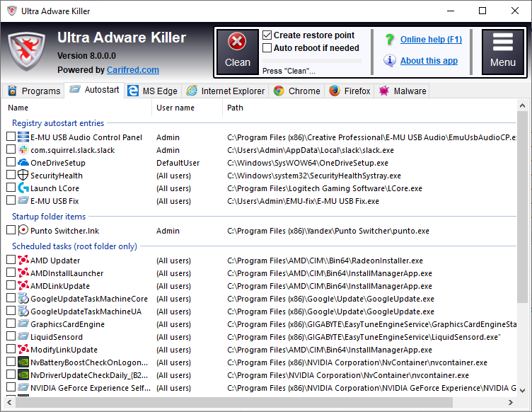Image resolution: width=532 pixels, height=412 pixels.
Task: Collapse the Registry autostart entries group
Action: click(58, 123)
